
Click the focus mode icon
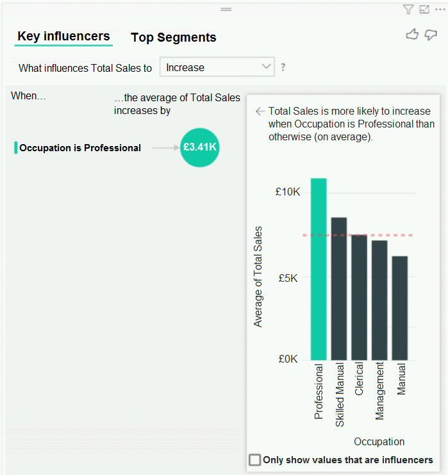click(424, 10)
